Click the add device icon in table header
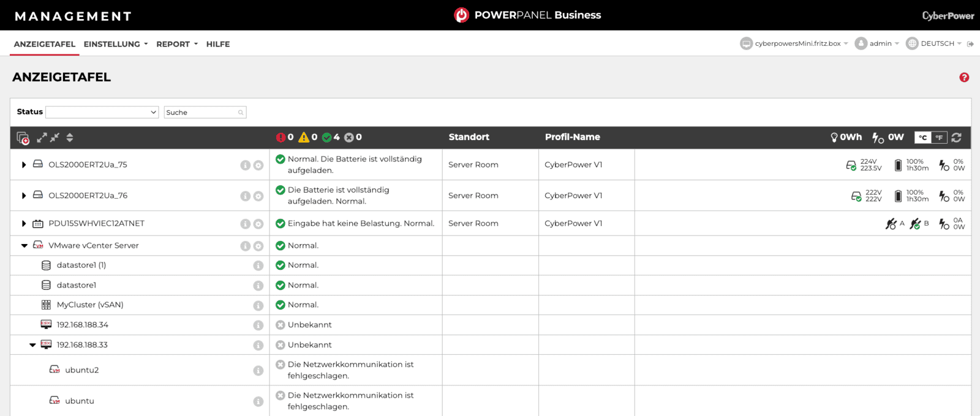The height and width of the screenshot is (416, 980). 23,138
